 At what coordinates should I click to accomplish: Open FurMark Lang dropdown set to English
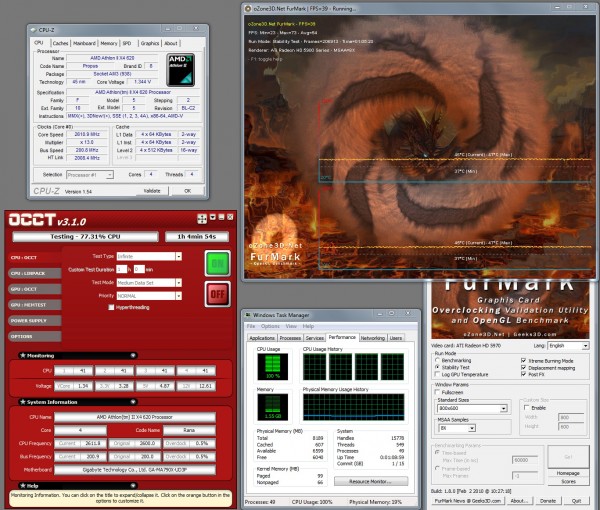[568, 345]
